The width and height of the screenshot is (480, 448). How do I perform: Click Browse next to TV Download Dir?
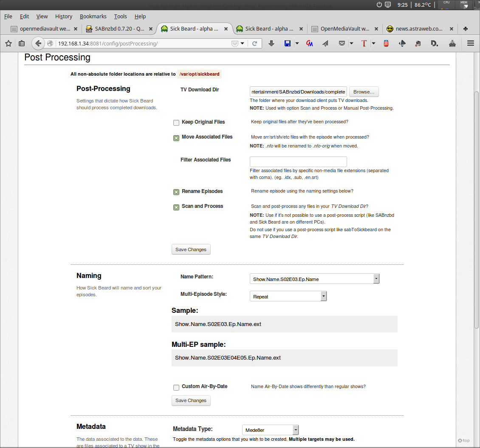tap(364, 92)
